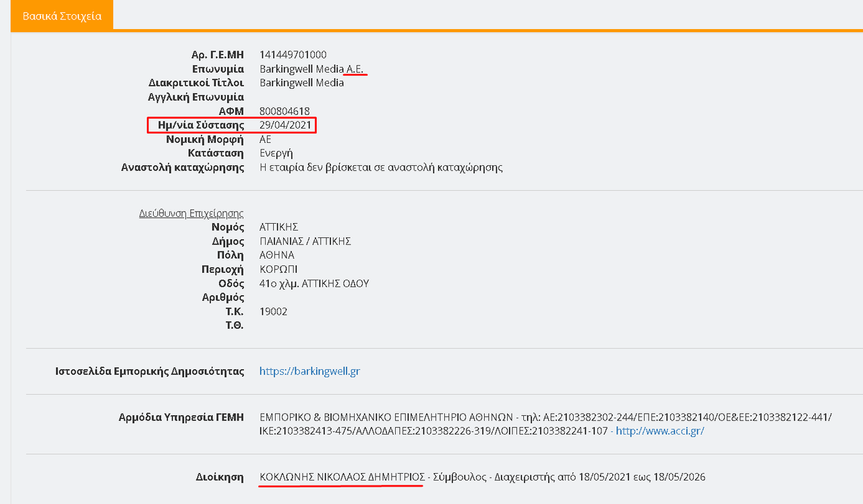Image resolution: width=863 pixels, height=504 pixels.
Task: Click the Κατάσταση label
Action: coord(216,153)
